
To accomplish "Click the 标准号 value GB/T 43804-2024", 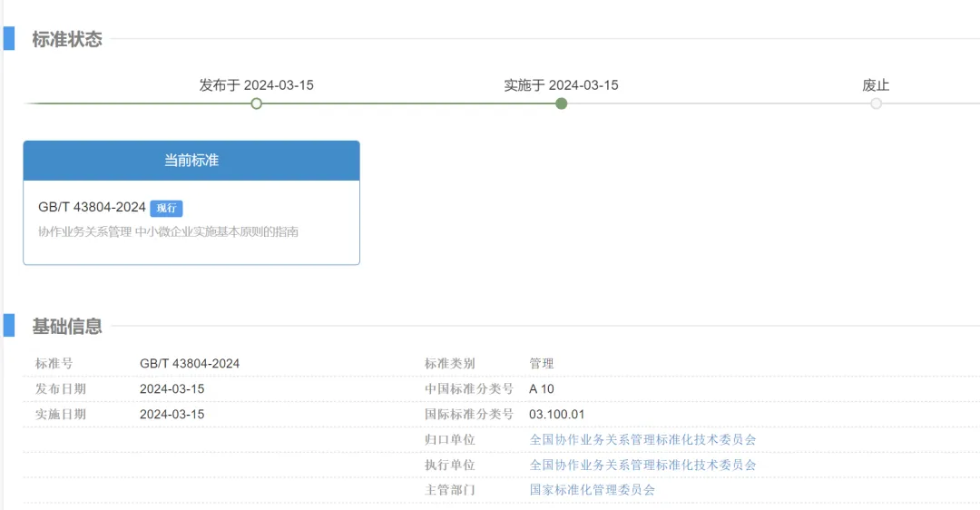I will tap(190, 363).
